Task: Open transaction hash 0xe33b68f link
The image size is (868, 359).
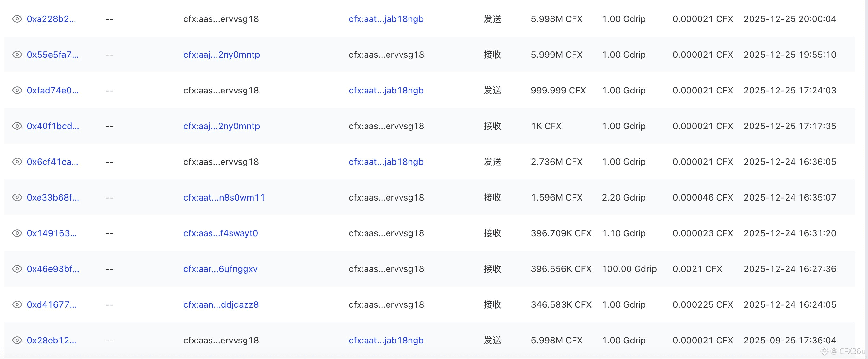Action: pyautogui.click(x=53, y=198)
